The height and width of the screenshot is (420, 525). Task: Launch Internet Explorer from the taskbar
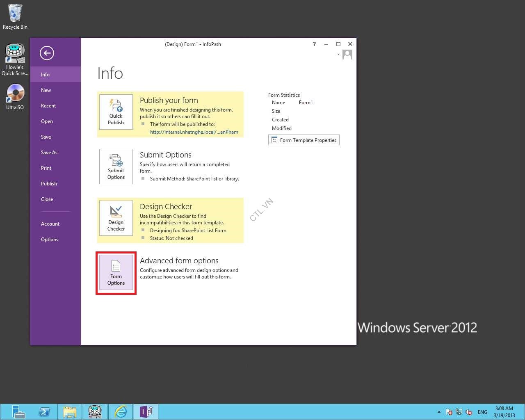pyautogui.click(x=121, y=411)
